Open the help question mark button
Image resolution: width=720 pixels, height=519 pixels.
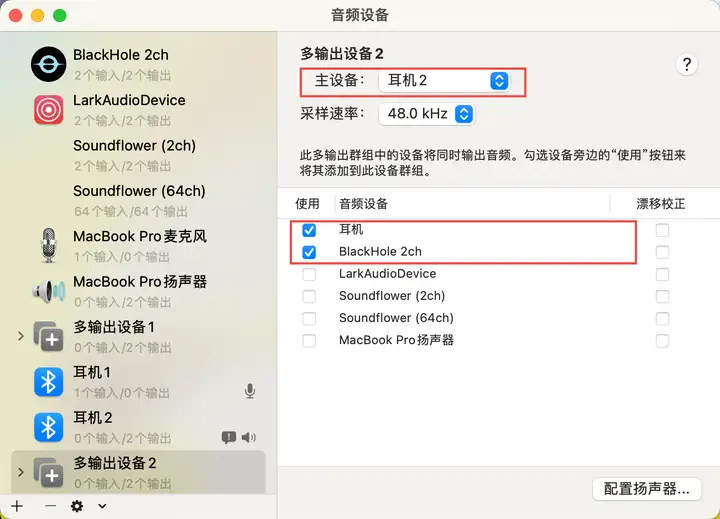686,65
